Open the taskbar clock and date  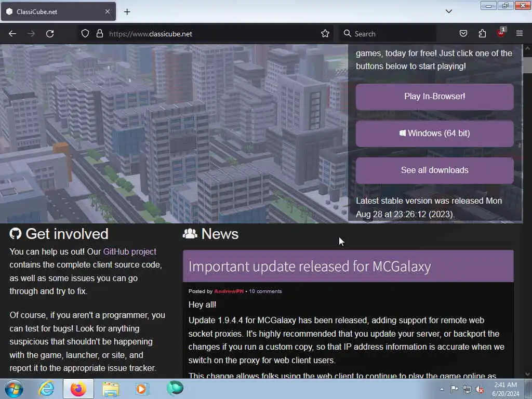pyautogui.click(x=506, y=389)
